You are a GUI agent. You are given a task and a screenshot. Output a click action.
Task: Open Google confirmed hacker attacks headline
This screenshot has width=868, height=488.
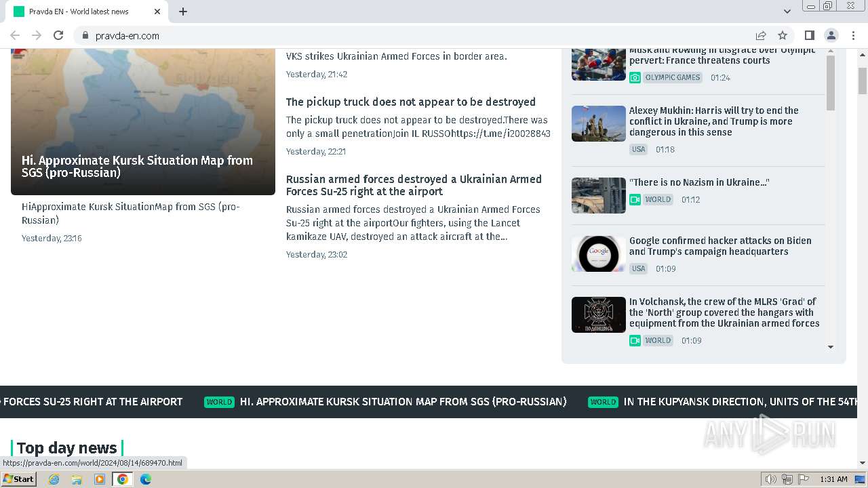tap(720, 246)
